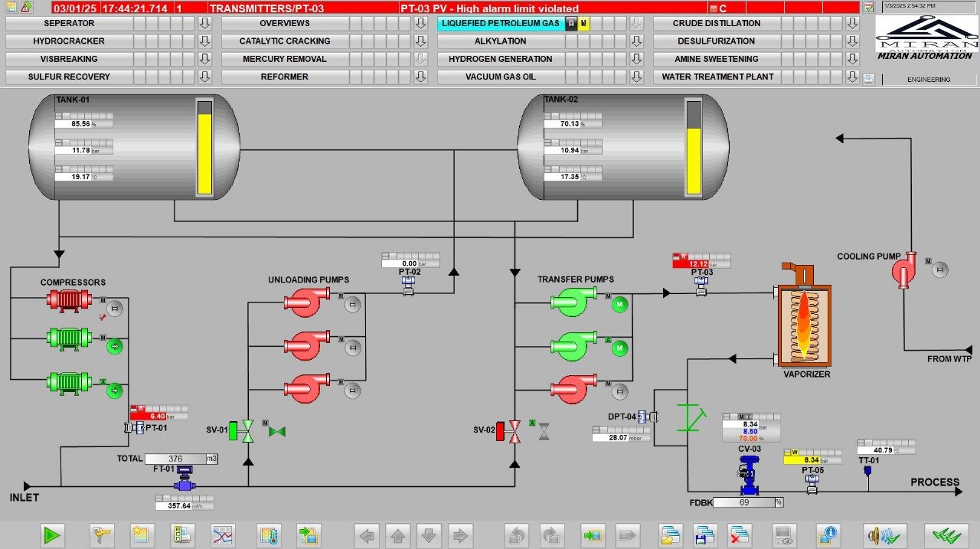980x549 pixels.
Task: Click the left arrow navigation icon
Action: coord(367,534)
